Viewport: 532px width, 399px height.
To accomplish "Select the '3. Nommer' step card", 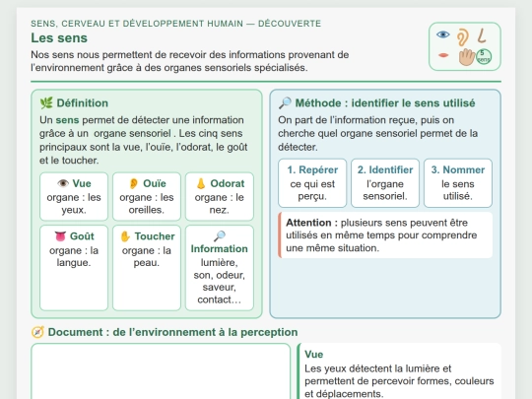I will (458, 183).
